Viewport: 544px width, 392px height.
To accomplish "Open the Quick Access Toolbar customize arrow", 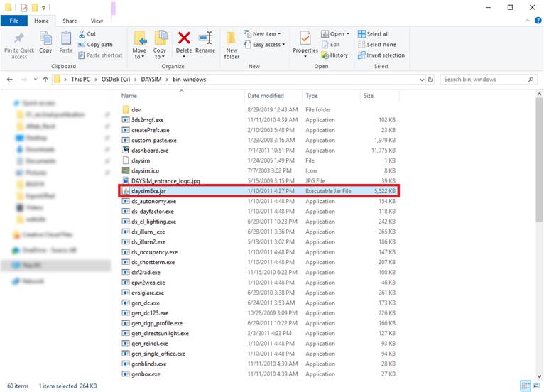I will click(x=44, y=7).
